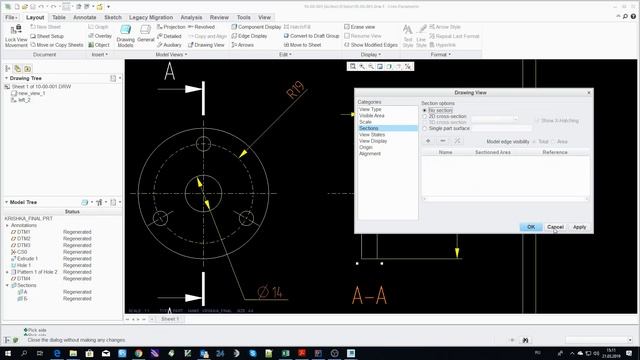Select Area model edge visibility
The width and height of the screenshot is (640, 360).
tap(553, 142)
